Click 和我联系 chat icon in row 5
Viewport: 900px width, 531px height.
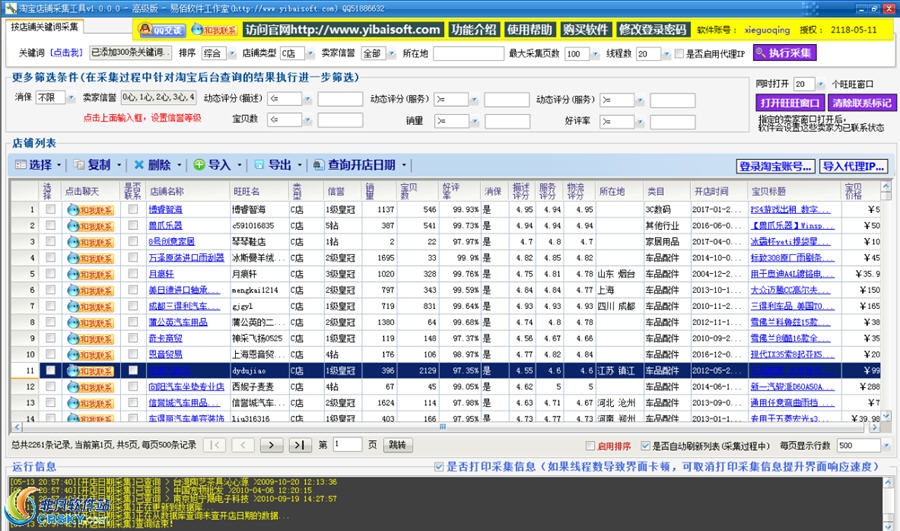click(x=90, y=274)
